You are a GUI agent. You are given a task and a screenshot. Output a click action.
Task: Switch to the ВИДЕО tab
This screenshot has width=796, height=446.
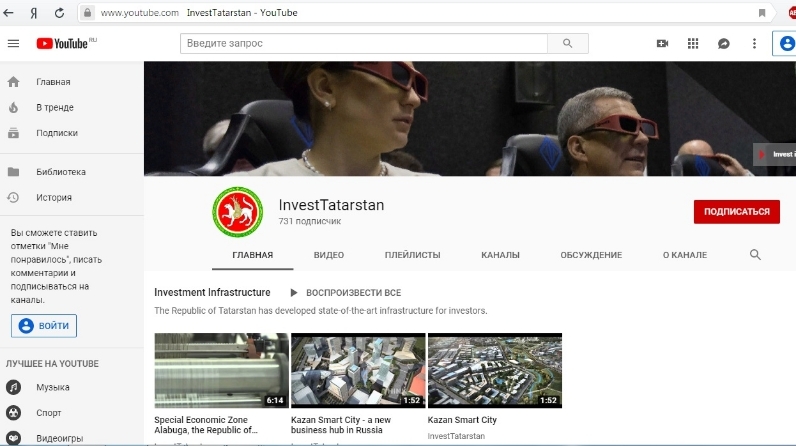pyautogui.click(x=328, y=255)
